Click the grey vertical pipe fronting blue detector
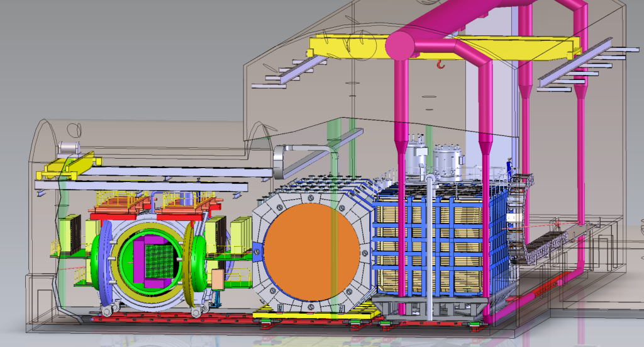The image size is (644, 347). (430, 252)
